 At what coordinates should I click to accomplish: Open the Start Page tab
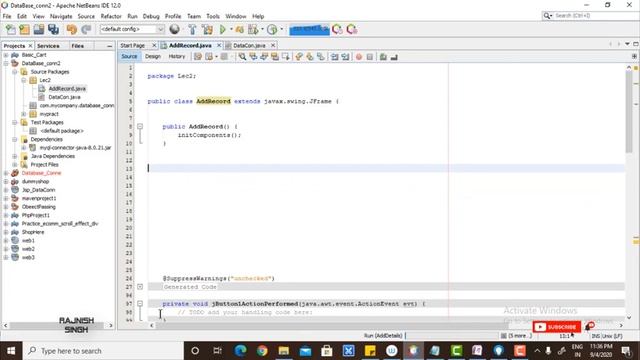(x=133, y=45)
